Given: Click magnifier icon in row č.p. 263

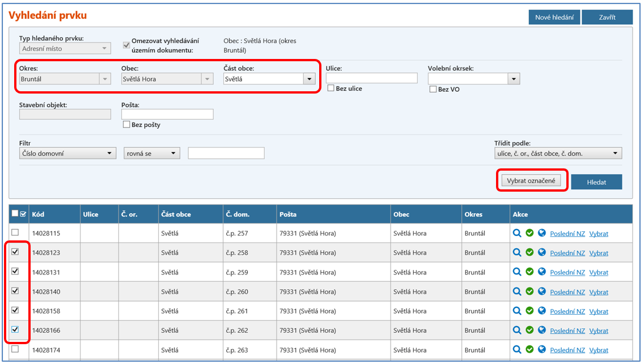Looking at the screenshot, I should point(517,350).
